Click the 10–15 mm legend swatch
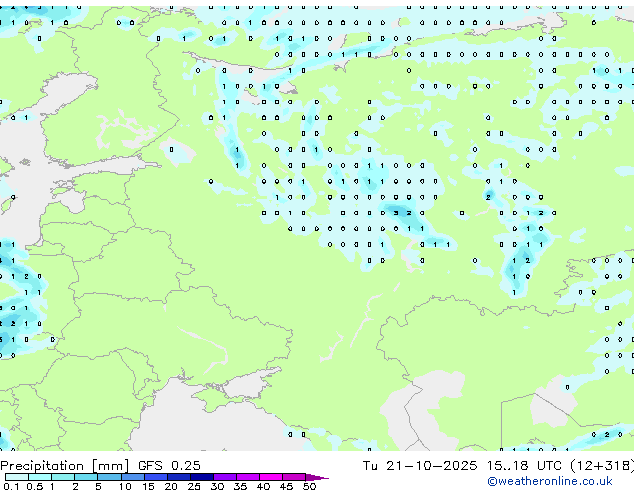 [x=132, y=477]
